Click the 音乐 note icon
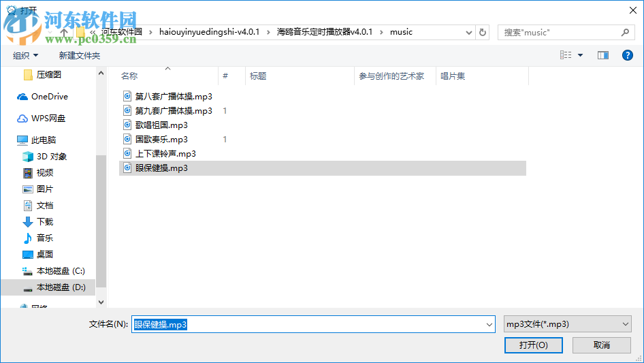Screen dimensions: 644x363 pyautogui.click(x=27, y=238)
